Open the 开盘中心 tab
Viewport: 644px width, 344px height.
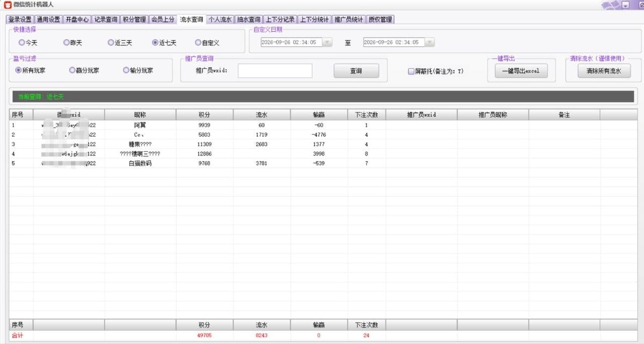[x=77, y=19]
